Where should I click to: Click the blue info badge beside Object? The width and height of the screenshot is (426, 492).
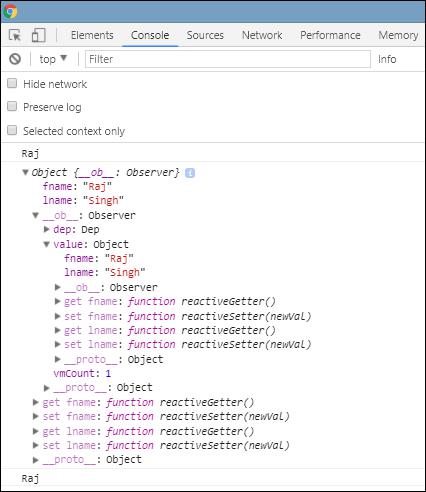click(190, 173)
